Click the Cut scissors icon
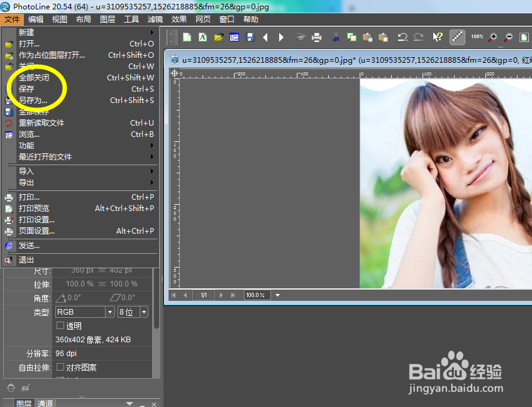This screenshot has width=532, height=407. pos(336,37)
